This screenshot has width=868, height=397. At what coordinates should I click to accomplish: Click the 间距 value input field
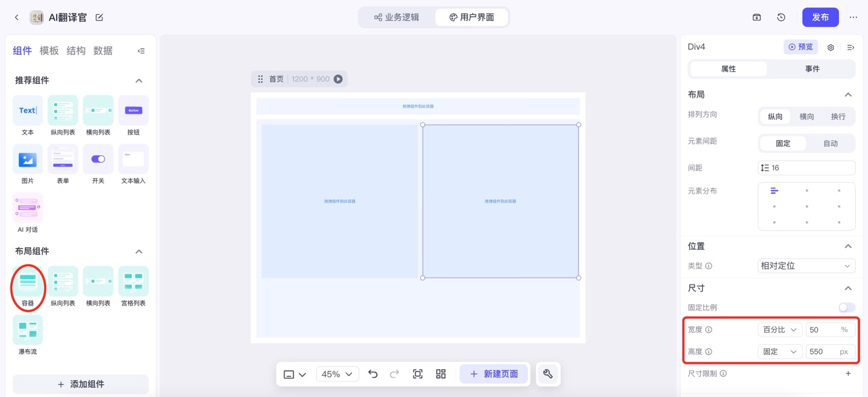tap(806, 167)
